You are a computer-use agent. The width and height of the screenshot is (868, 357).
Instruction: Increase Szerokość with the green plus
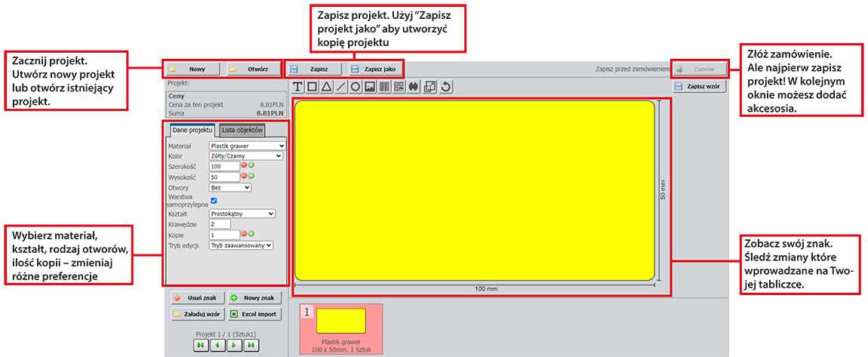click(x=251, y=165)
